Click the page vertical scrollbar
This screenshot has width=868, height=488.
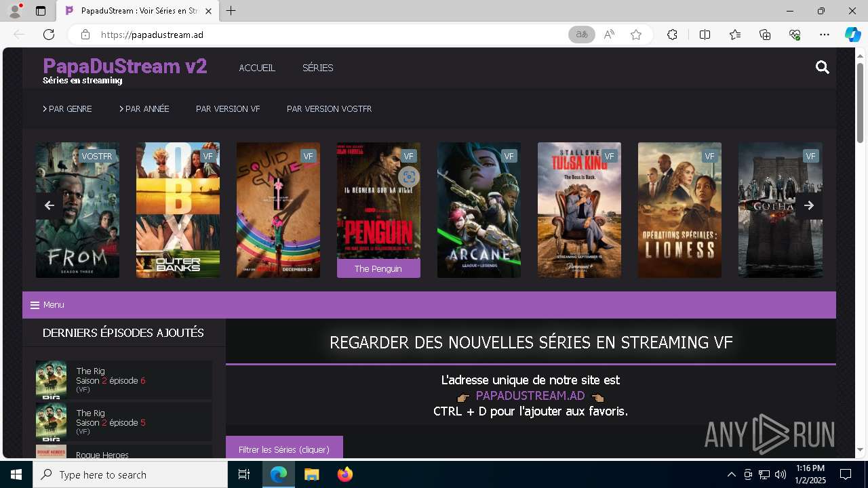[x=860, y=103]
